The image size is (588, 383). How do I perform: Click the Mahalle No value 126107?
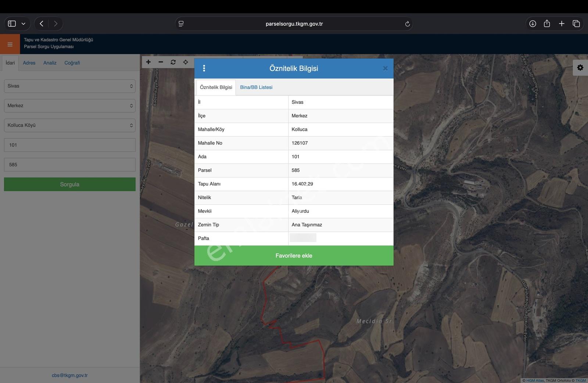pos(300,143)
